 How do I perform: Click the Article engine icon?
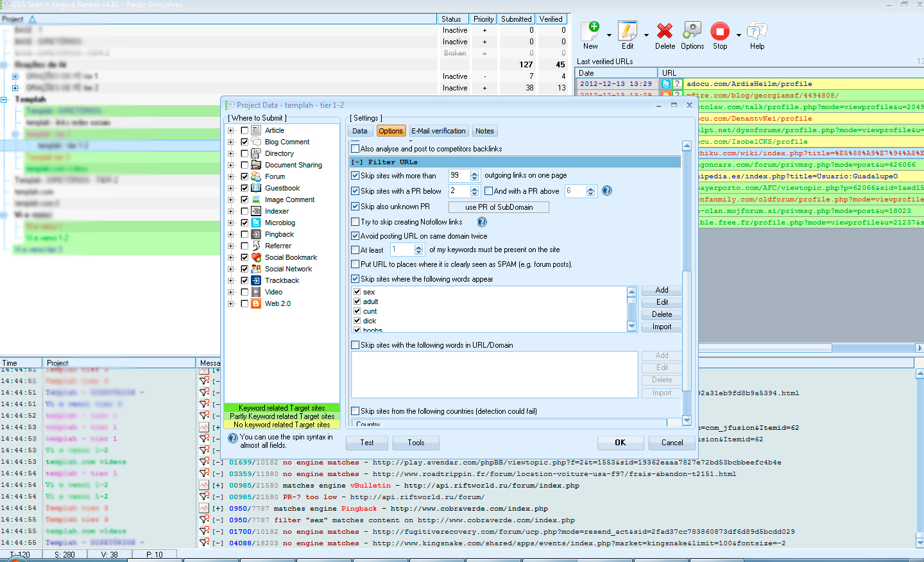(256, 130)
